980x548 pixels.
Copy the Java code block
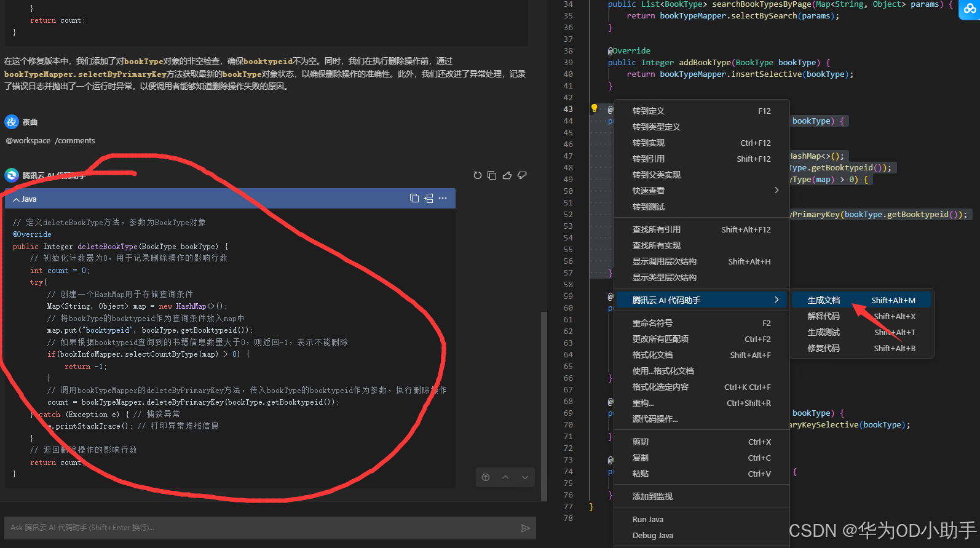point(414,198)
